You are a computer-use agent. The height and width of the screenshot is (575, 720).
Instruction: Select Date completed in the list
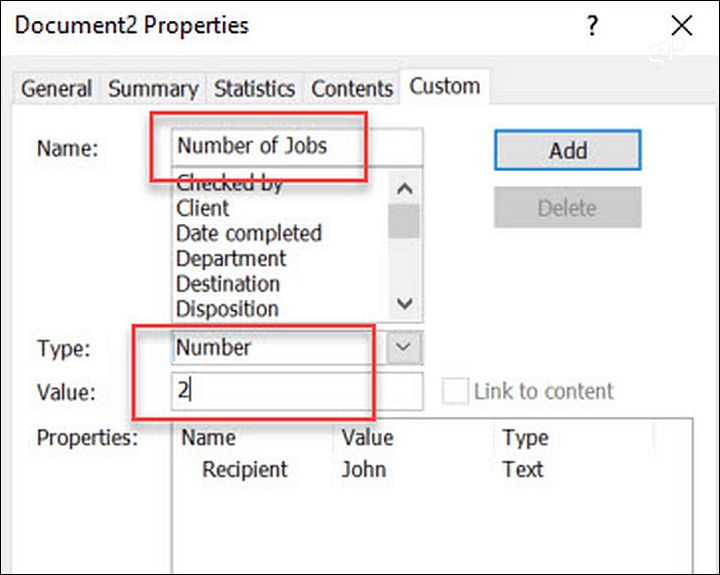[249, 233]
